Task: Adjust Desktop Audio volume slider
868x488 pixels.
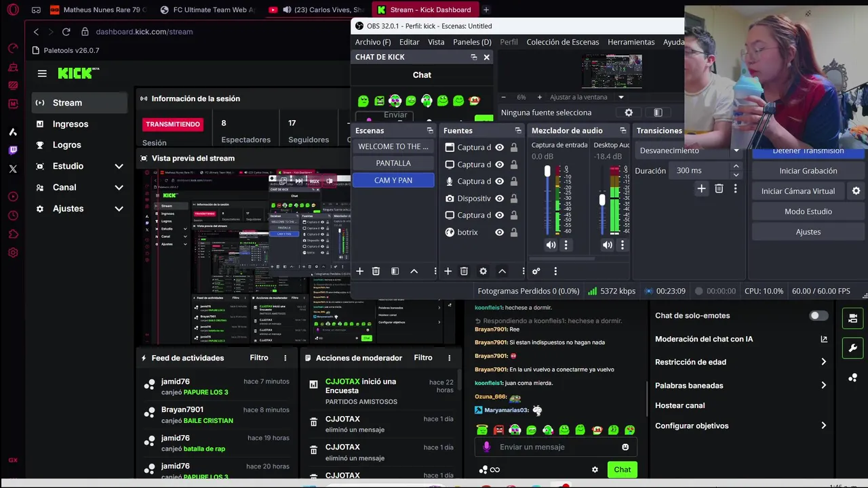Action: [602, 200]
